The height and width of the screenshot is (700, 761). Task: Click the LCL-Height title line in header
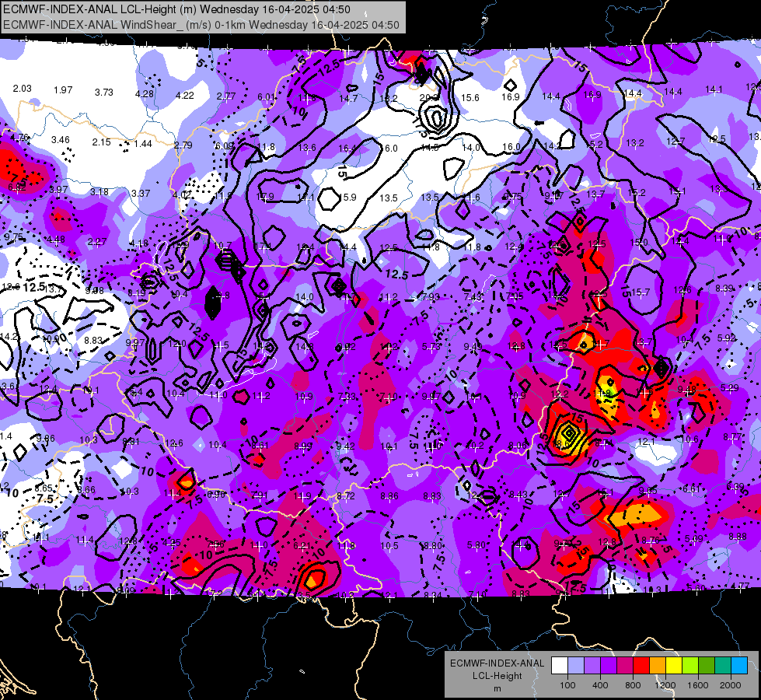[176, 9]
